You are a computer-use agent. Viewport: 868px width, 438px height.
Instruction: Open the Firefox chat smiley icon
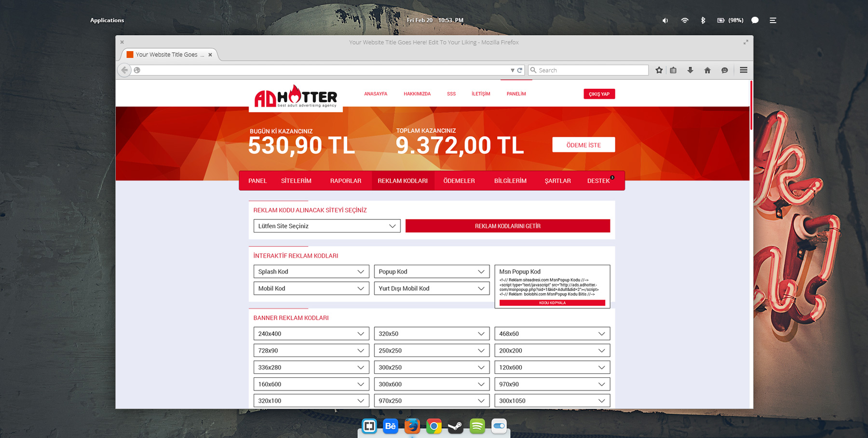tap(724, 70)
